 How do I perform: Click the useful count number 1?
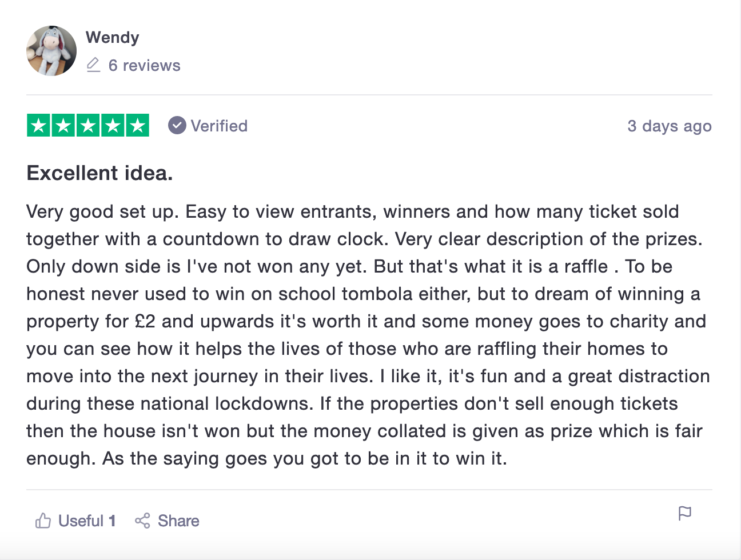(x=112, y=521)
